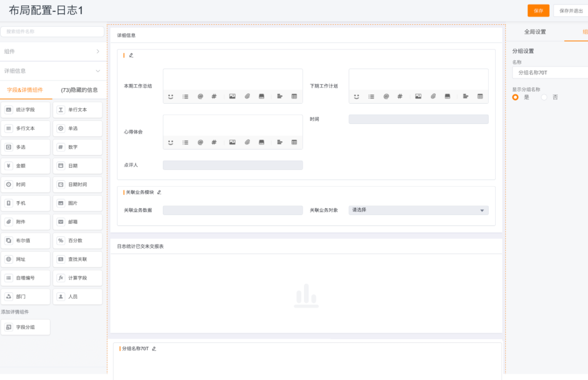Click the 本期工作总结 text area

pyautogui.click(x=233, y=79)
